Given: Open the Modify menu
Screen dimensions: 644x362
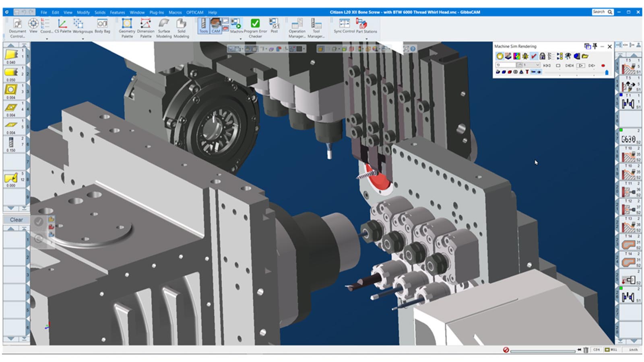Looking at the screenshot, I should 83,12.
